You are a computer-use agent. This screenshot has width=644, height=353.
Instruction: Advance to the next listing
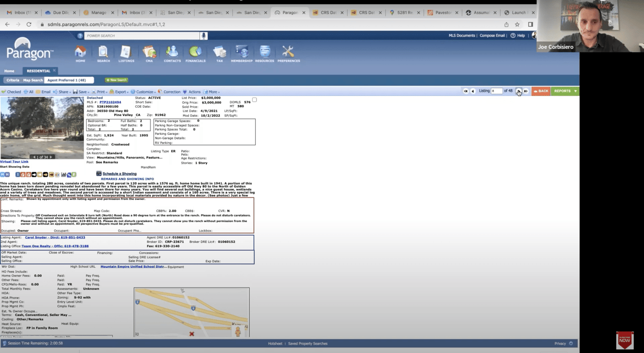click(x=518, y=91)
